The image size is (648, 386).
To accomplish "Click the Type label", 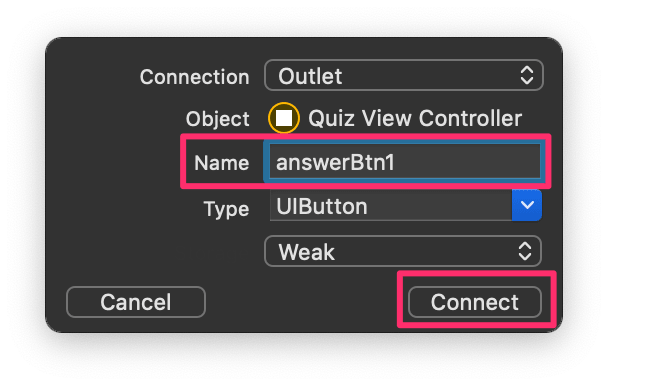I will [x=226, y=209].
